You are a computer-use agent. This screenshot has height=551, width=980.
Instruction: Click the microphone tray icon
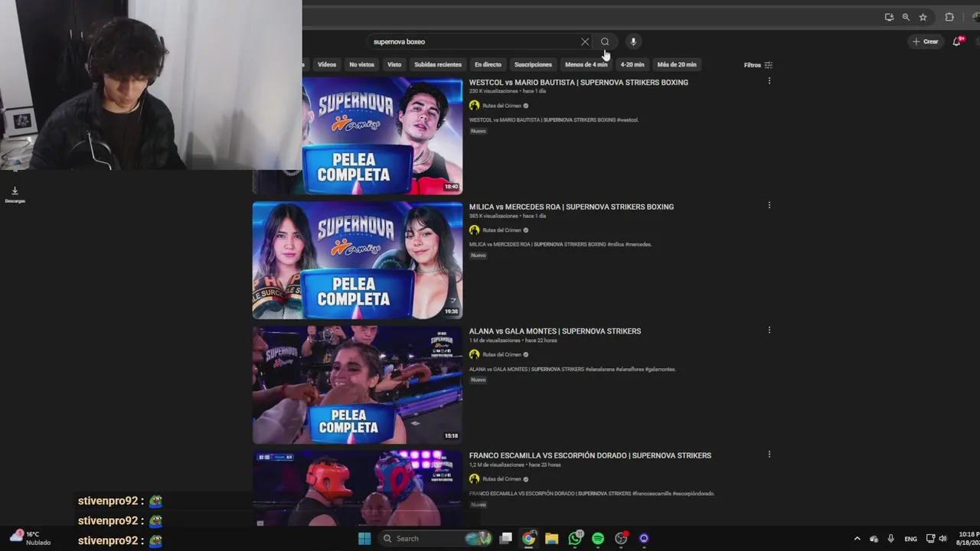(x=890, y=539)
